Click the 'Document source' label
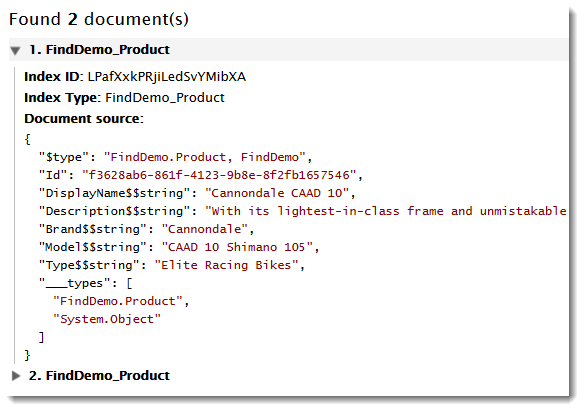The image size is (584, 411). pyautogui.click(x=84, y=118)
